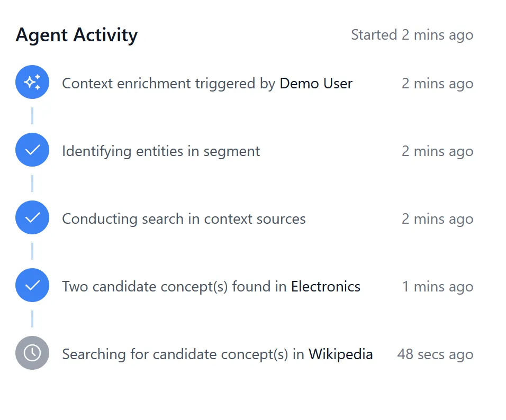Select the Context enrichment triggered entry
Viewport: 506px width, 420px height.
coord(206,83)
